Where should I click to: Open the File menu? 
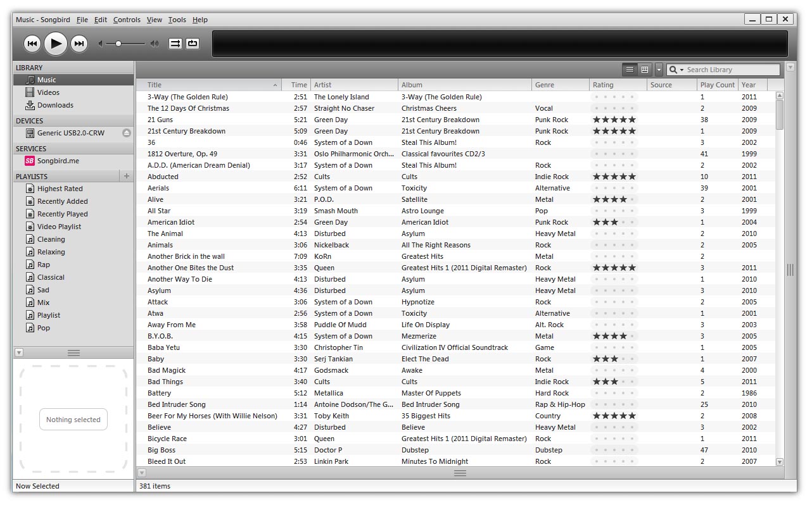click(x=82, y=20)
